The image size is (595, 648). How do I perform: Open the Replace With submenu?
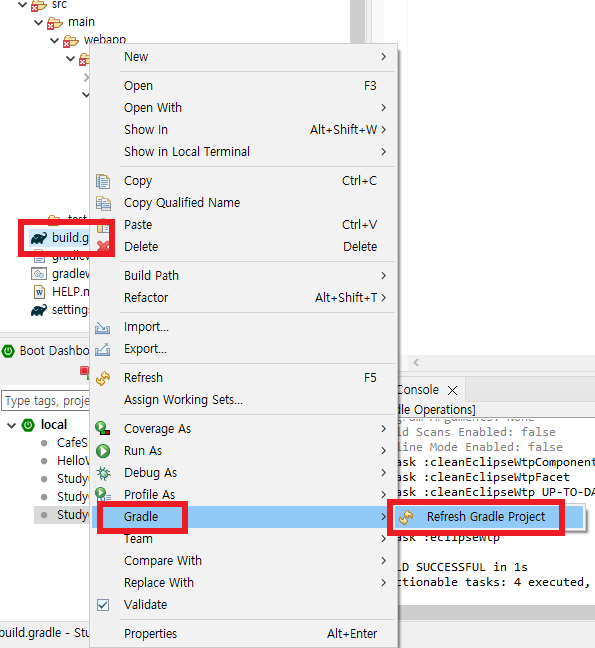coord(244,583)
